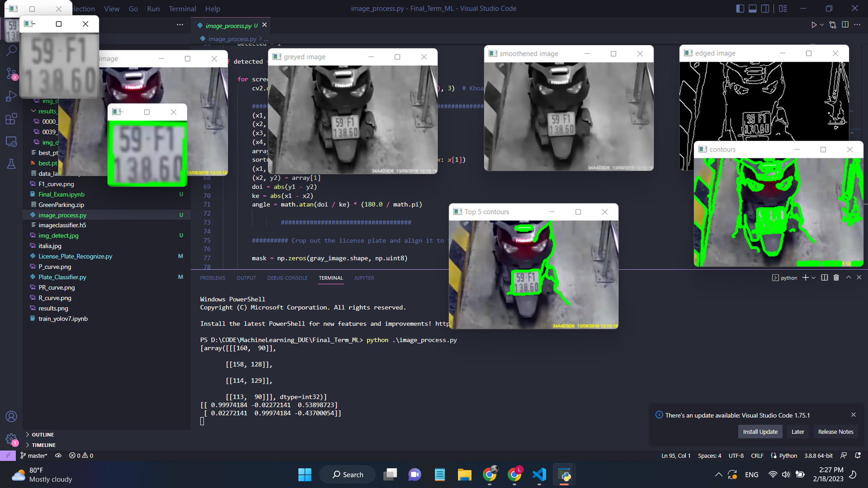The image size is (868, 488).
Task: Open License_Plate_Recognize.py in the explorer
Action: point(75,256)
